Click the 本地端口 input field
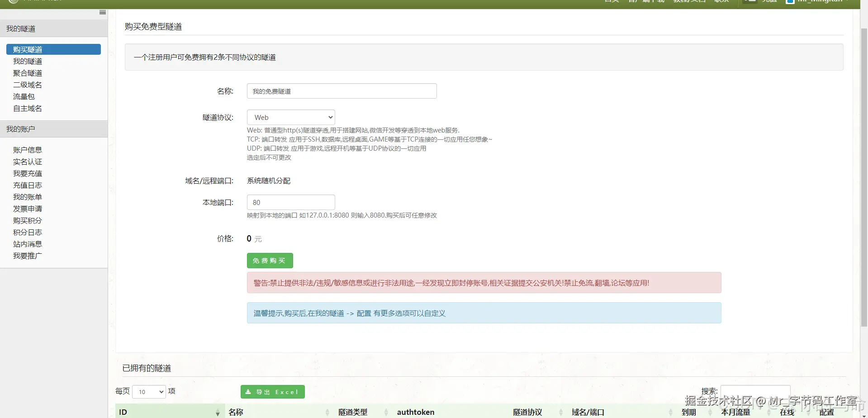Screen dimensions: 868x418 pyautogui.click(x=291, y=202)
